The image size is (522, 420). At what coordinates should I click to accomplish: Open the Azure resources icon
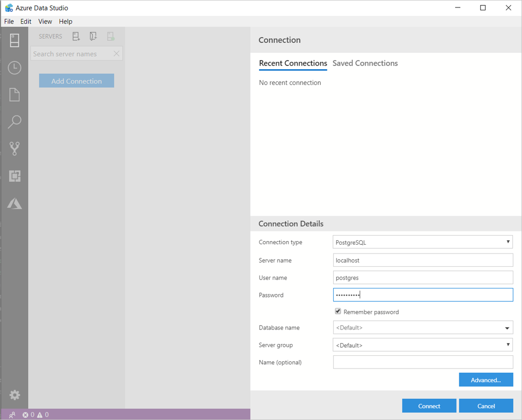pyautogui.click(x=14, y=203)
